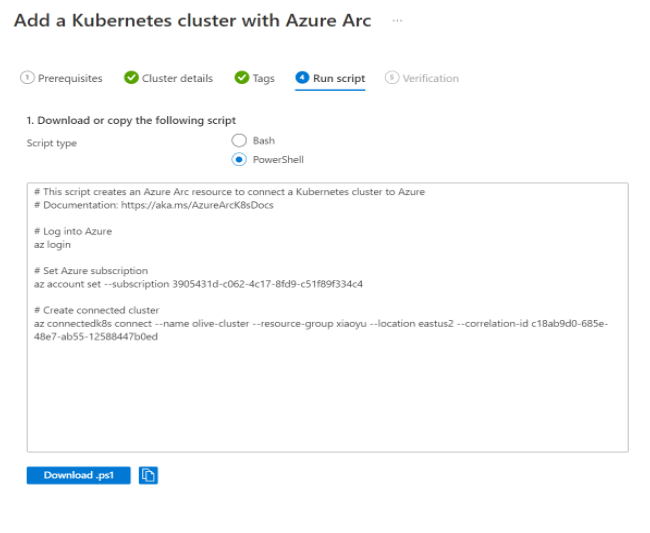
Task: Click the green checkmark next to Tags
Action: pyautogui.click(x=241, y=78)
